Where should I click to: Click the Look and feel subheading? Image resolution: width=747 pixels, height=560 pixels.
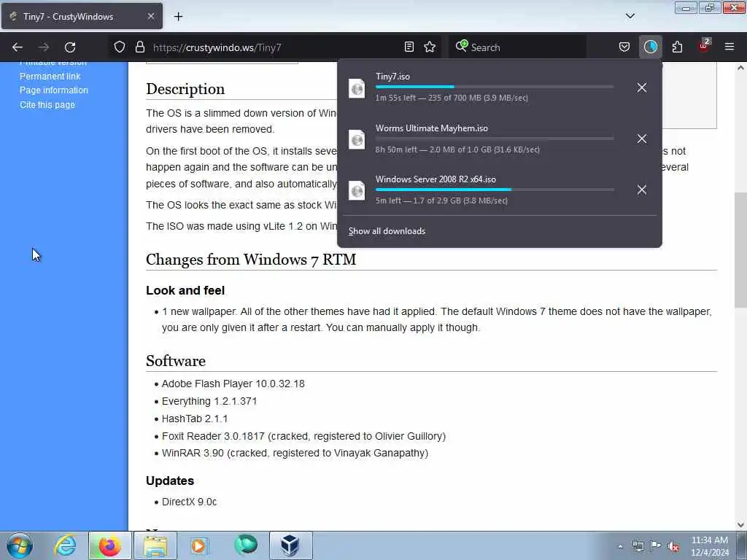pos(185,290)
